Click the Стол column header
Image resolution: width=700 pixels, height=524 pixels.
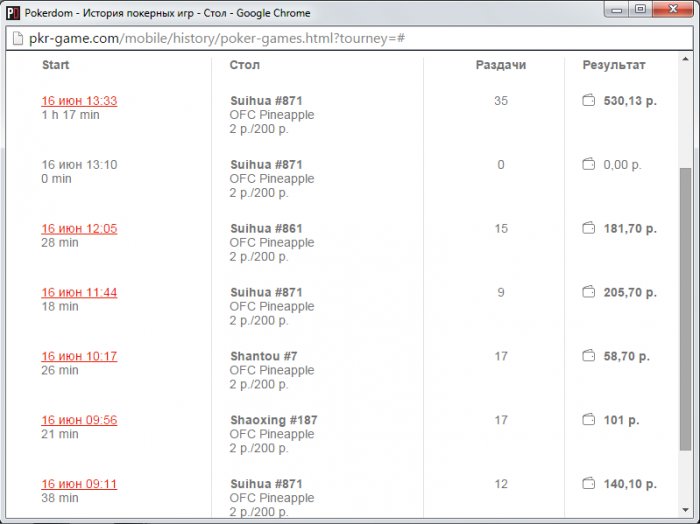(244, 65)
